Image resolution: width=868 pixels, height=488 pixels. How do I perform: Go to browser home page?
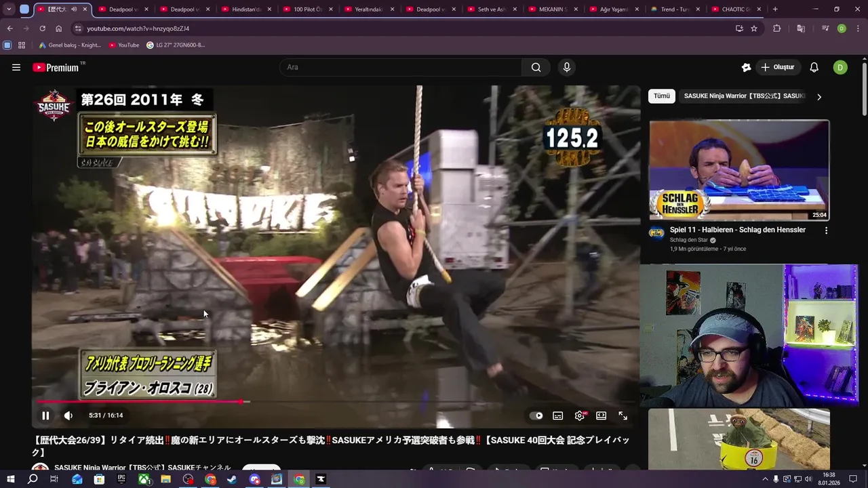tap(58, 28)
